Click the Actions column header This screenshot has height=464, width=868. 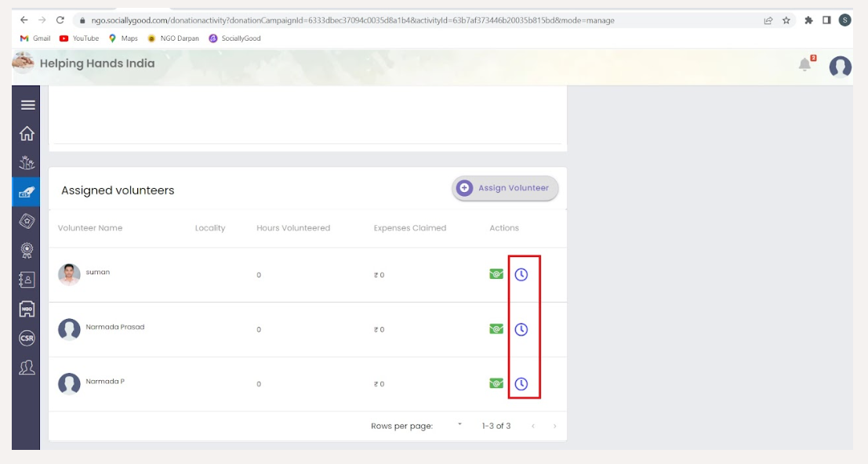(503, 228)
